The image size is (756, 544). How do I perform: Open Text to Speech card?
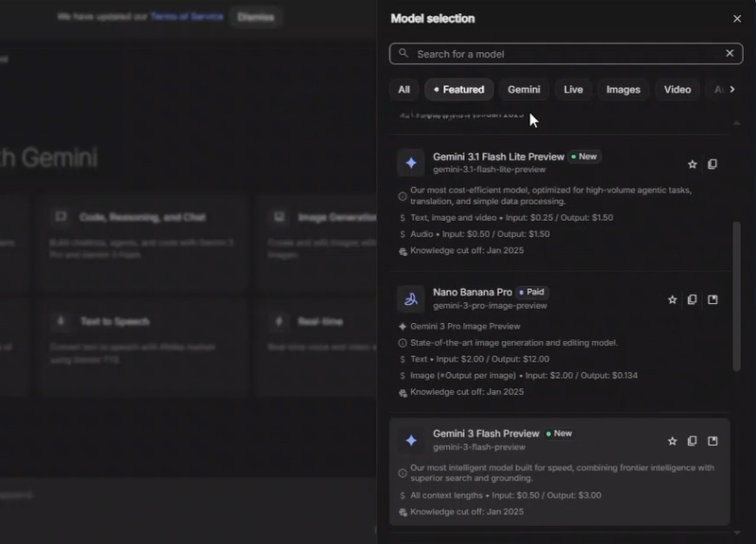click(143, 347)
